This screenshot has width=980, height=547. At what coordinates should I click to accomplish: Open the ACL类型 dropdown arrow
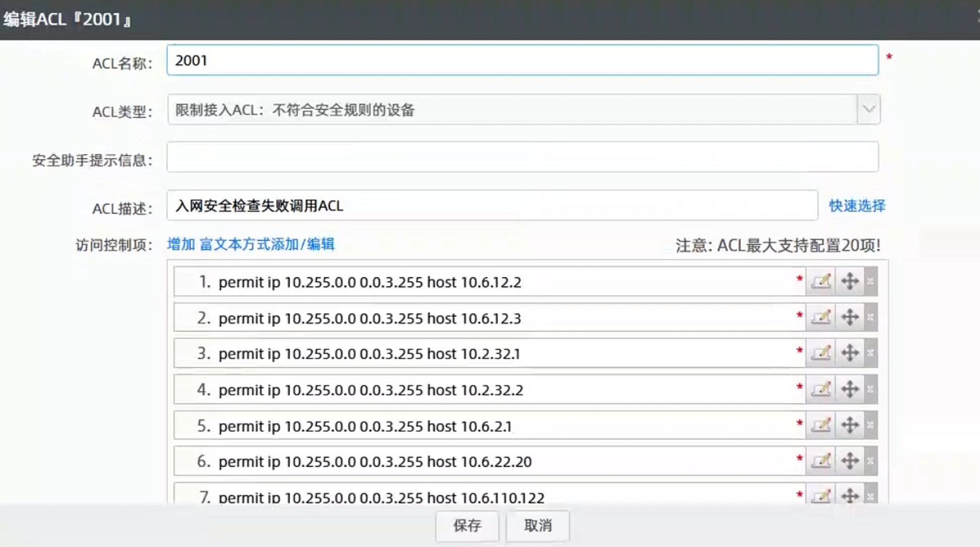(x=869, y=109)
